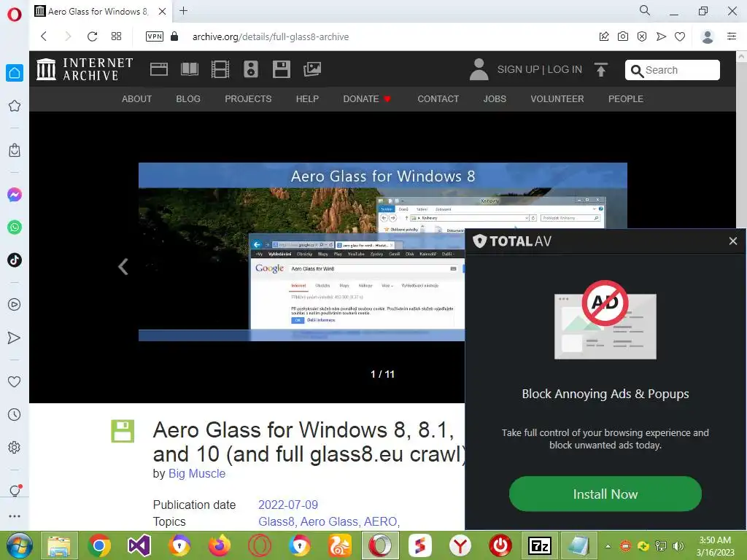The width and height of the screenshot is (747, 560).
Task: Open VOLUNTEER menu item
Action: [557, 99]
